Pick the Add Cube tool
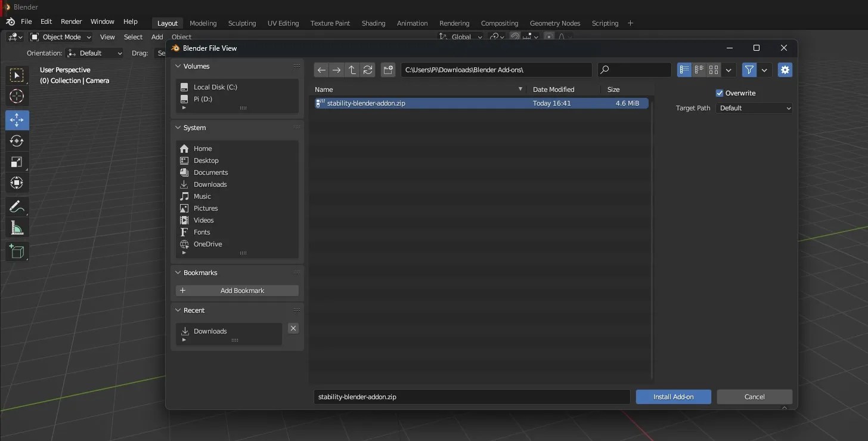 [17, 251]
